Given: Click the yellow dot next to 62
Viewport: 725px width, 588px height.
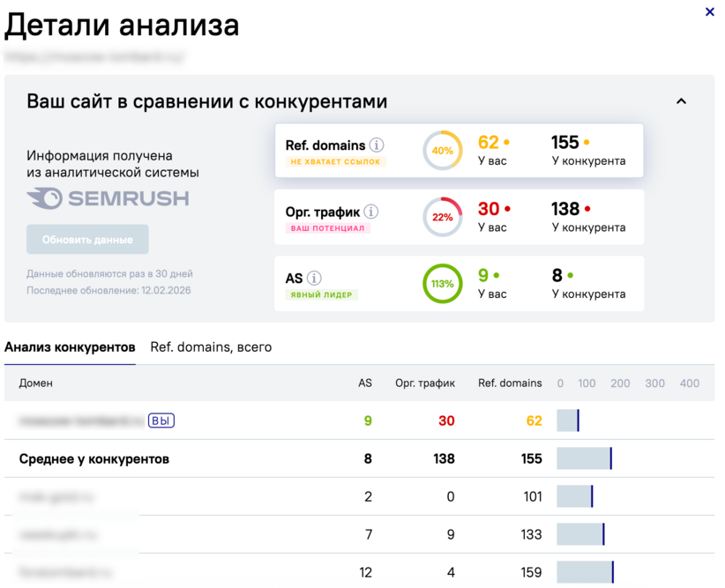Looking at the screenshot, I should [x=505, y=141].
